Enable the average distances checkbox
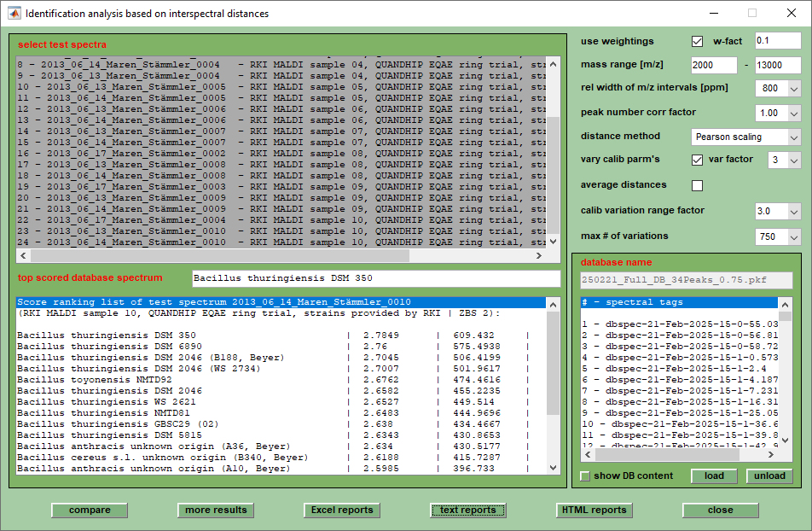812x531 pixels. point(698,185)
